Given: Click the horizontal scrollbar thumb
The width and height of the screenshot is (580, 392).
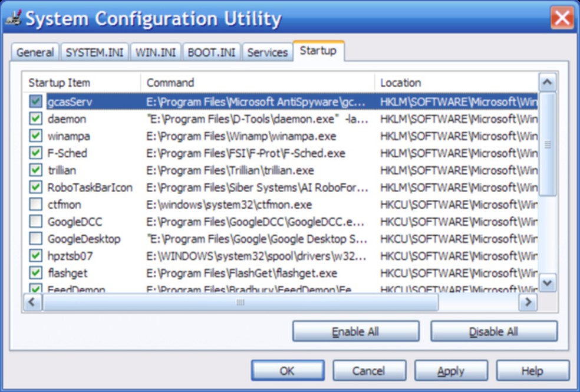Looking at the screenshot, I should coord(240,302).
